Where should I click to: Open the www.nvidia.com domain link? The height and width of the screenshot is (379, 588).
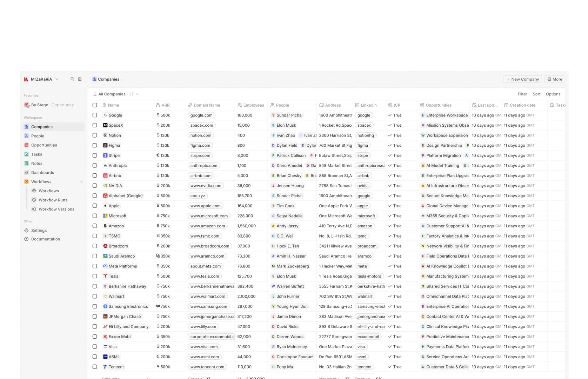(206, 186)
